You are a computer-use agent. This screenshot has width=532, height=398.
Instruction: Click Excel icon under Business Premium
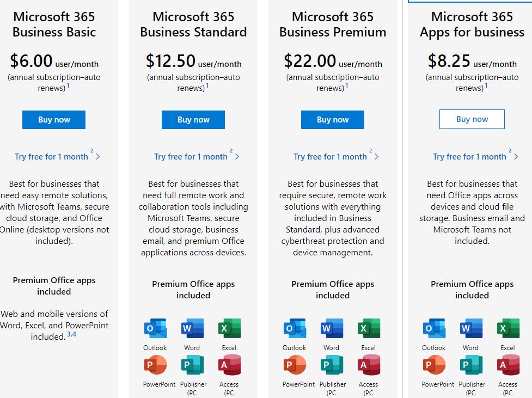[369, 329]
